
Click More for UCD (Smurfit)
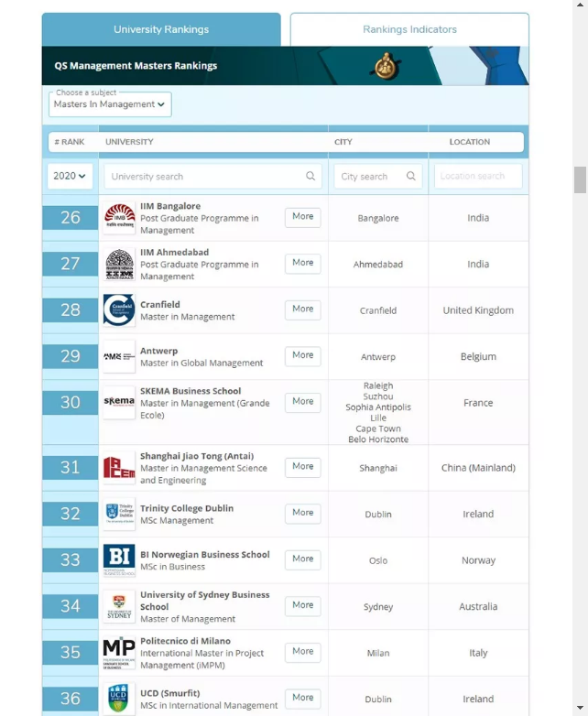click(303, 698)
